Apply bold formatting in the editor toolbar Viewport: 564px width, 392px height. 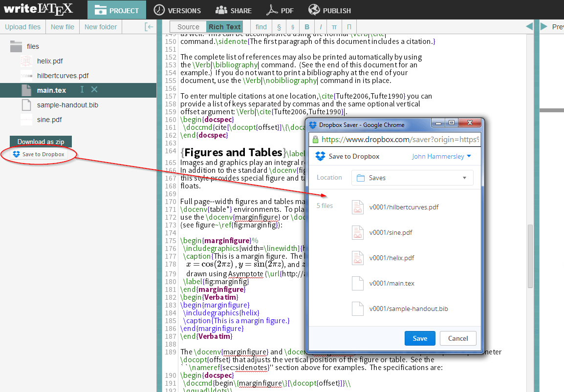(306, 27)
